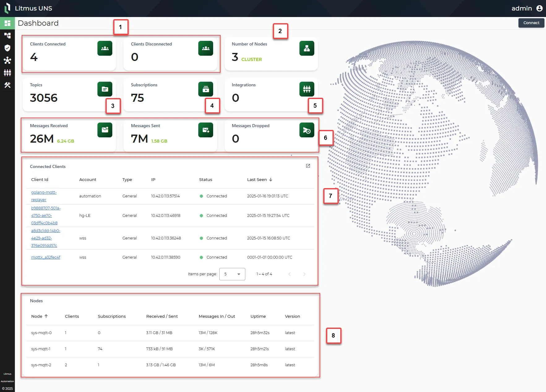Click the 2025-01-16 19:01:13 UTC timestamp

click(268, 196)
